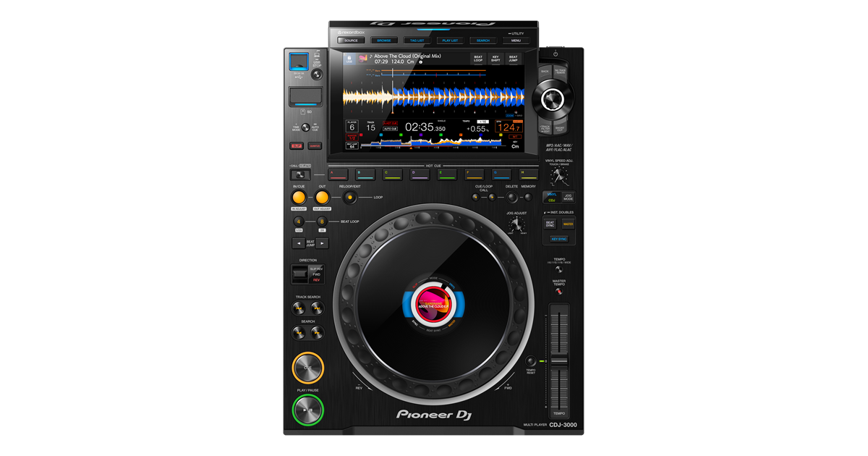The image size is (868, 456).
Task: Tap the round TIME MODE / AUTO CUE button
Action: (305, 127)
